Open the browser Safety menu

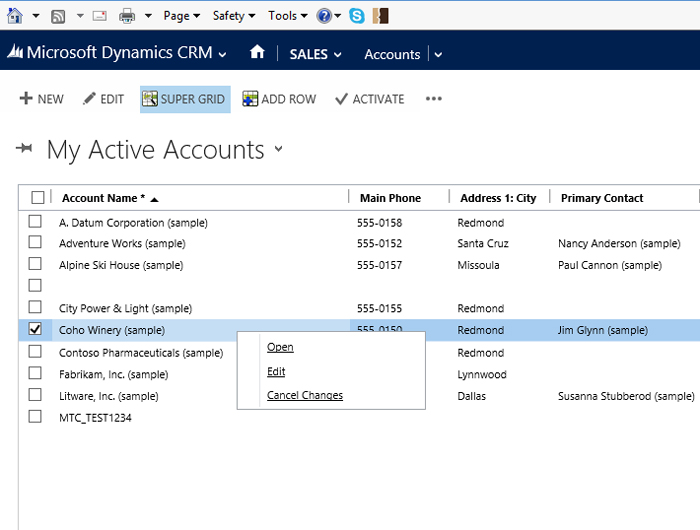click(x=234, y=16)
